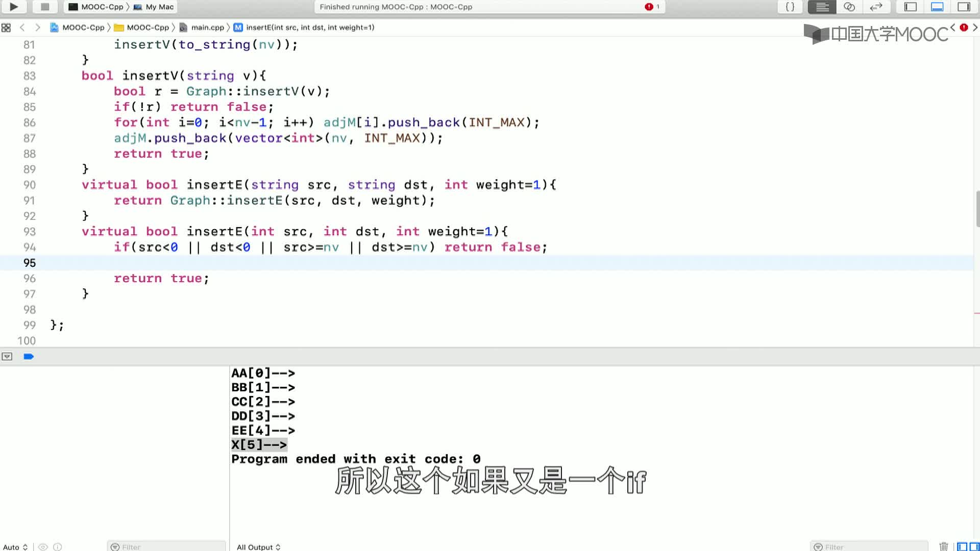
Task: Switch to the assistant editor view
Action: click(x=849, y=7)
